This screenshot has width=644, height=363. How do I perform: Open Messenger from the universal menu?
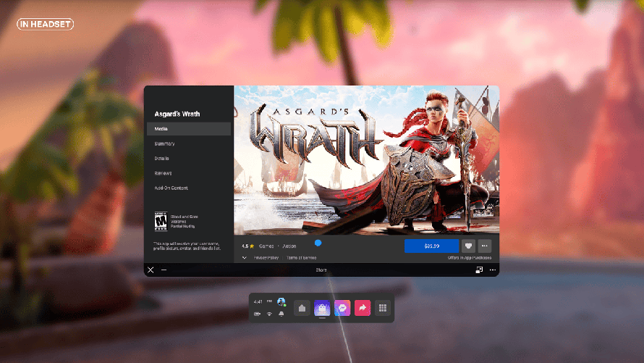coord(342,308)
